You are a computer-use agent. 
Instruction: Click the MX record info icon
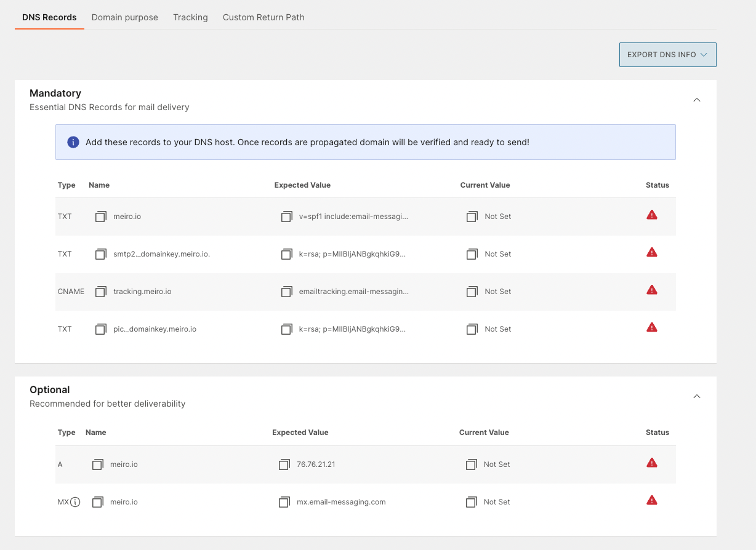point(75,502)
